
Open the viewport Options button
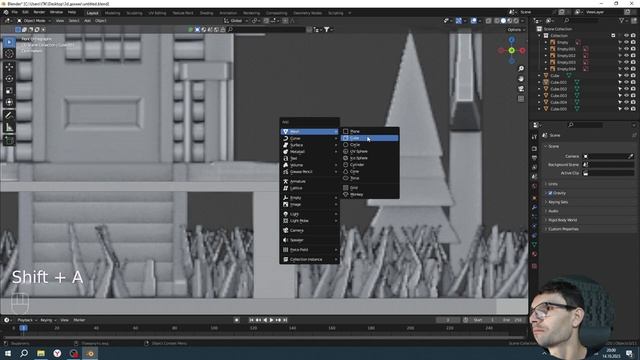(516, 30)
